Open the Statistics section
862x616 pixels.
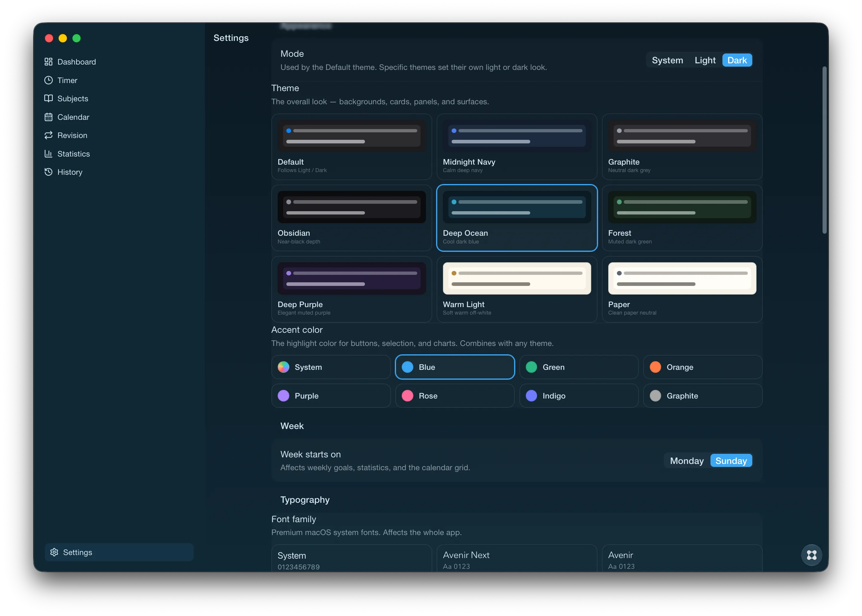[73, 154]
